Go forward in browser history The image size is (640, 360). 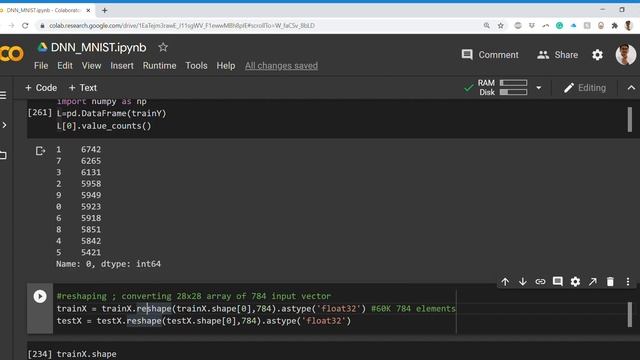pos(11,25)
